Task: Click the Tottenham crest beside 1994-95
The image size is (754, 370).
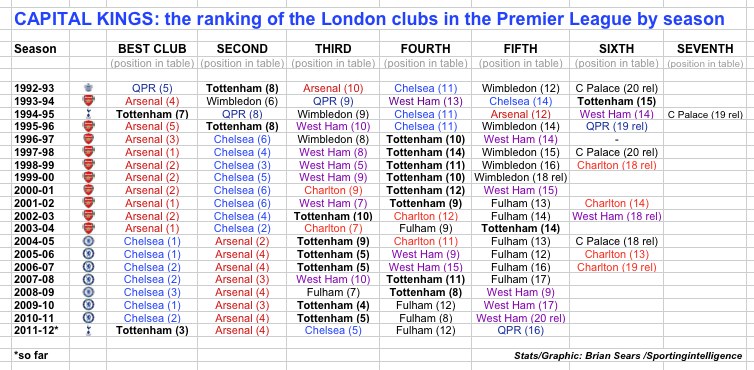Action: coord(88,114)
